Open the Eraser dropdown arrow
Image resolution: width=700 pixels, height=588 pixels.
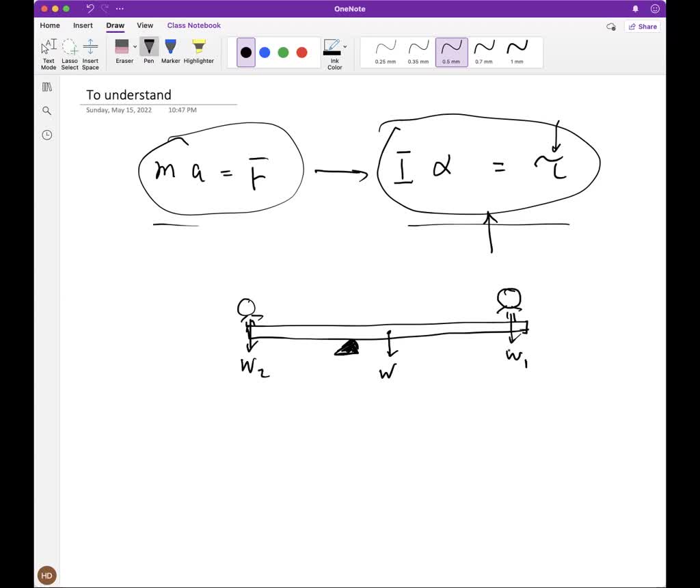tap(134, 46)
